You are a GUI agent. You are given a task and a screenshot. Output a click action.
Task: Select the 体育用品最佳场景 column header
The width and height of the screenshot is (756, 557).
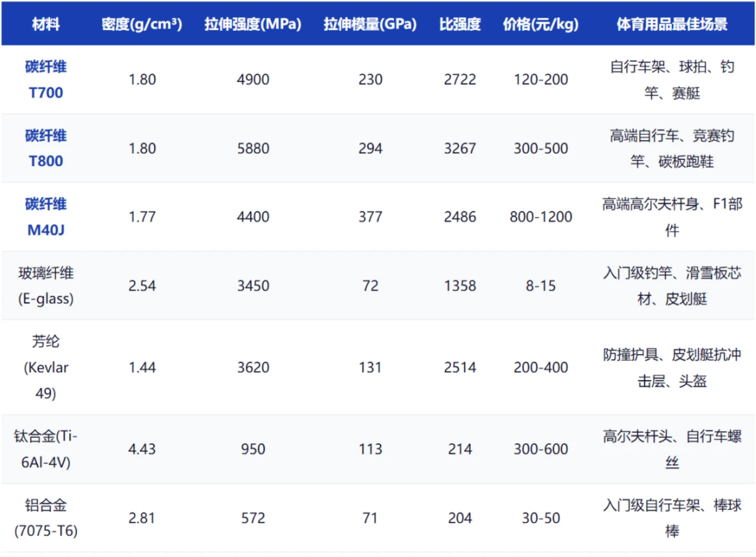672,24
